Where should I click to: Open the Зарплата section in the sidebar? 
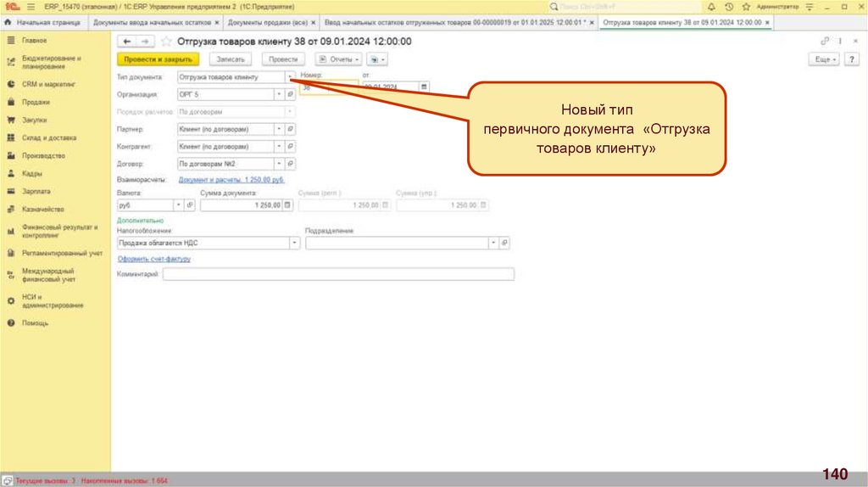point(36,191)
